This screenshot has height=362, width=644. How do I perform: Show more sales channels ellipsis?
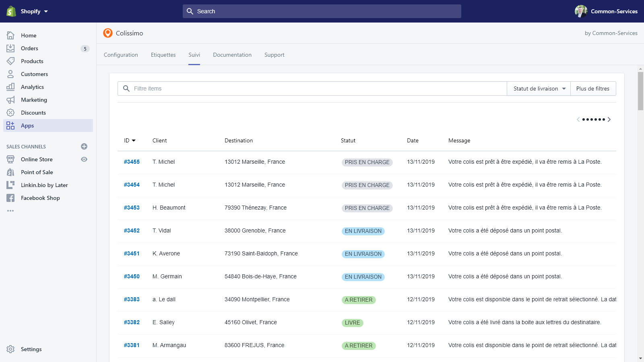click(10, 211)
